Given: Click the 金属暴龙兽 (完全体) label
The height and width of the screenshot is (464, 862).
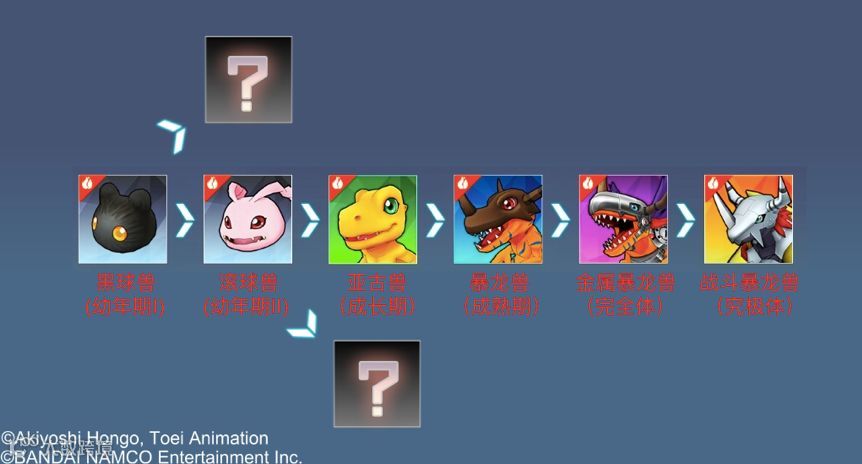Looking at the screenshot, I should point(625,295).
